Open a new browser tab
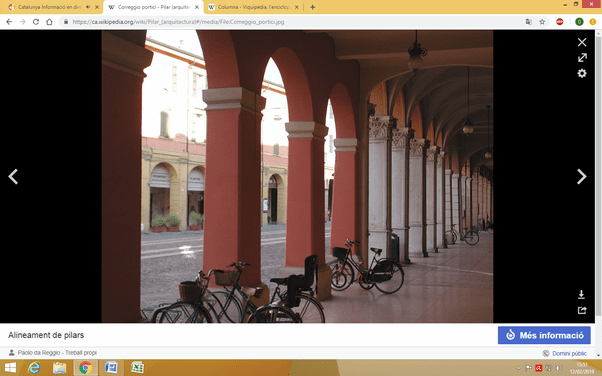The height and width of the screenshot is (376, 602). click(313, 7)
